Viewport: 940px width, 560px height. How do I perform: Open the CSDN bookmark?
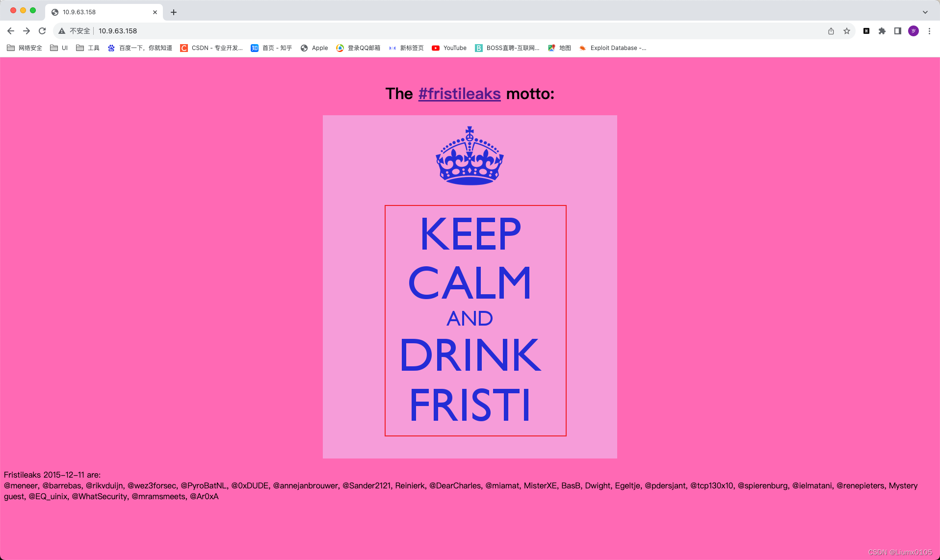[211, 48]
